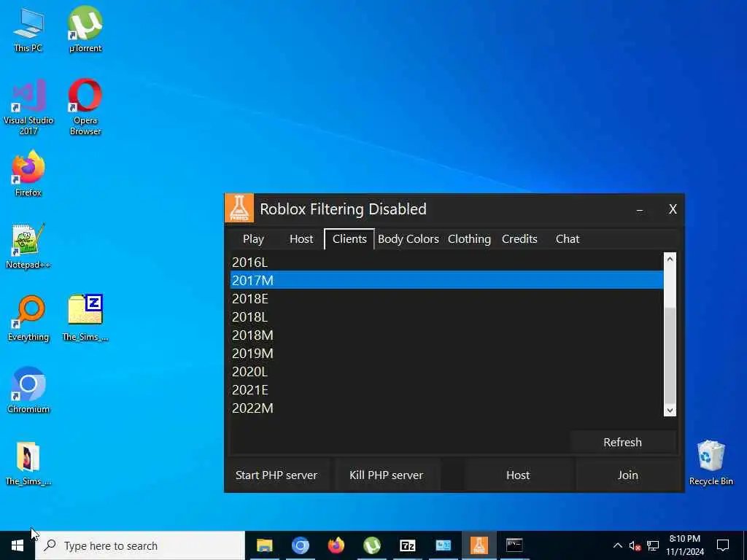Open the Clothing tab
Viewport: 747px width, 560px height.
[x=469, y=239]
